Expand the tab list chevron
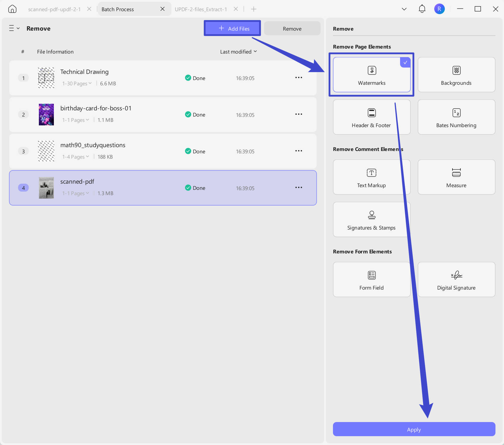 (404, 9)
